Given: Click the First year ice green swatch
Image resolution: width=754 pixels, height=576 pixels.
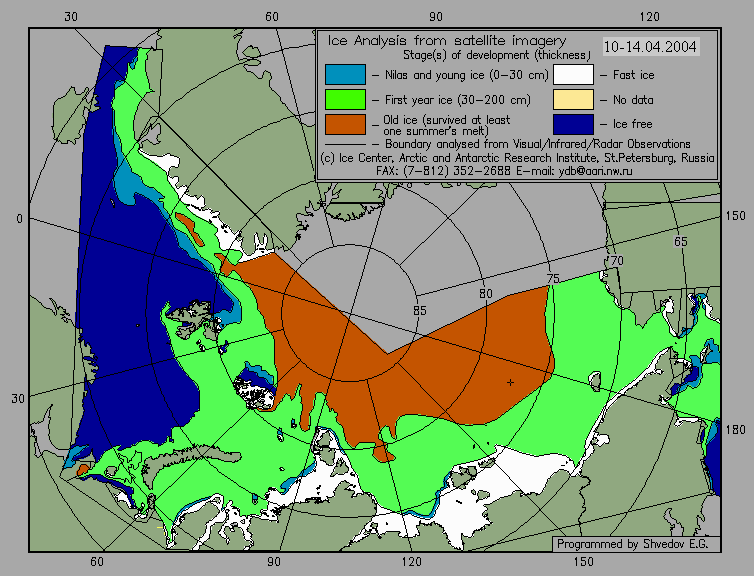Looking at the screenshot, I should [345, 100].
